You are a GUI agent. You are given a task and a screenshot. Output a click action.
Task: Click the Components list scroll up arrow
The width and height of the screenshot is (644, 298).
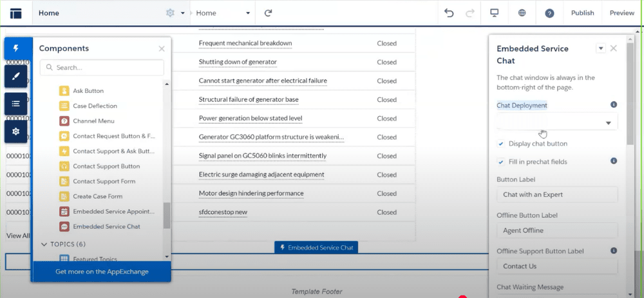166,84
